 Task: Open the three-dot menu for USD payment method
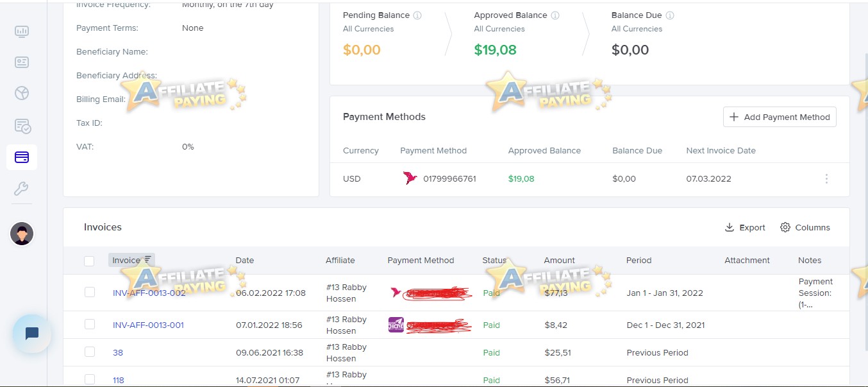coord(826,179)
